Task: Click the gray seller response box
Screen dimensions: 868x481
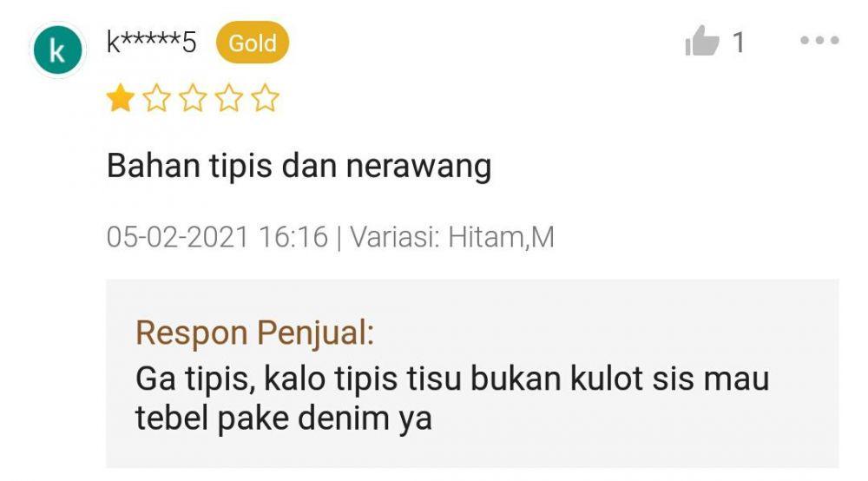Action: (x=472, y=373)
